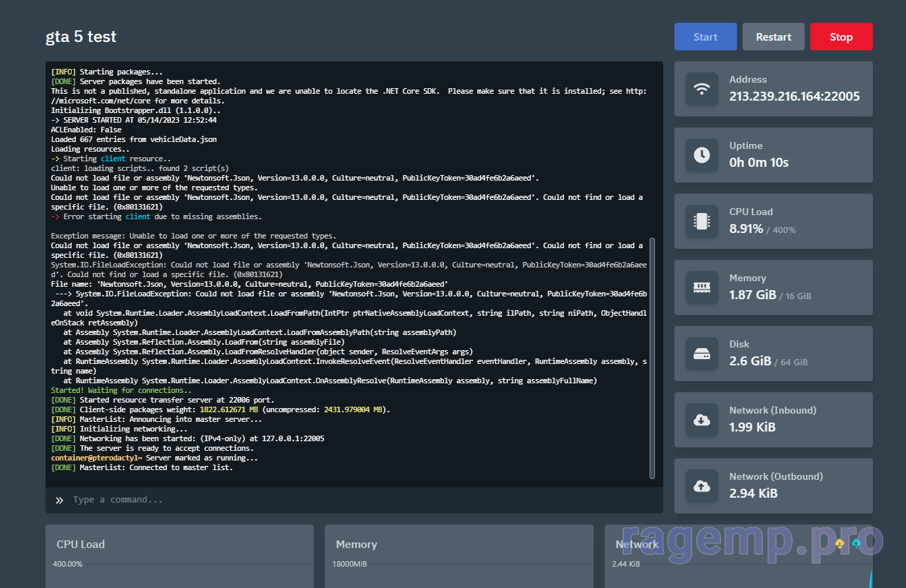Click the ACLEnabled: False console line
The width and height of the screenshot is (906, 588).
tap(86, 130)
